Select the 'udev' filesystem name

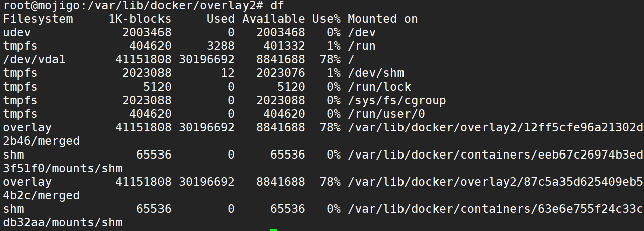(17, 33)
